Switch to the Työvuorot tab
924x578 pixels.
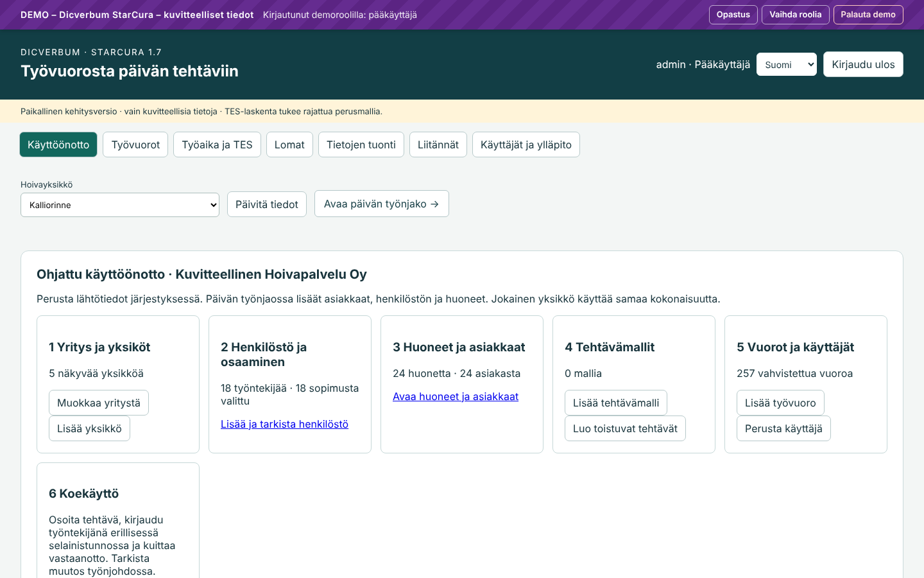[x=135, y=144]
